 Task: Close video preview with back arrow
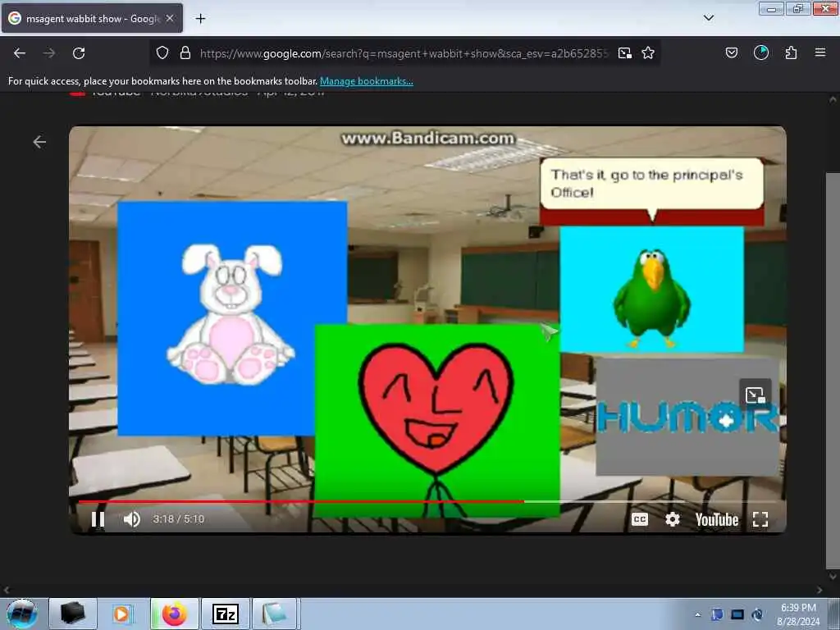(39, 142)
